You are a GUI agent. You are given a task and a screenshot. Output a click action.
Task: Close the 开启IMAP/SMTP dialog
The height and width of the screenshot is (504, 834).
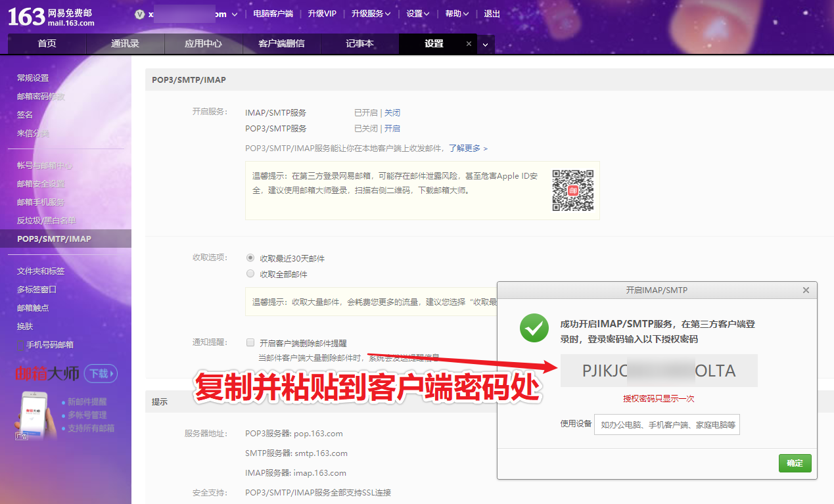[806, 290]
